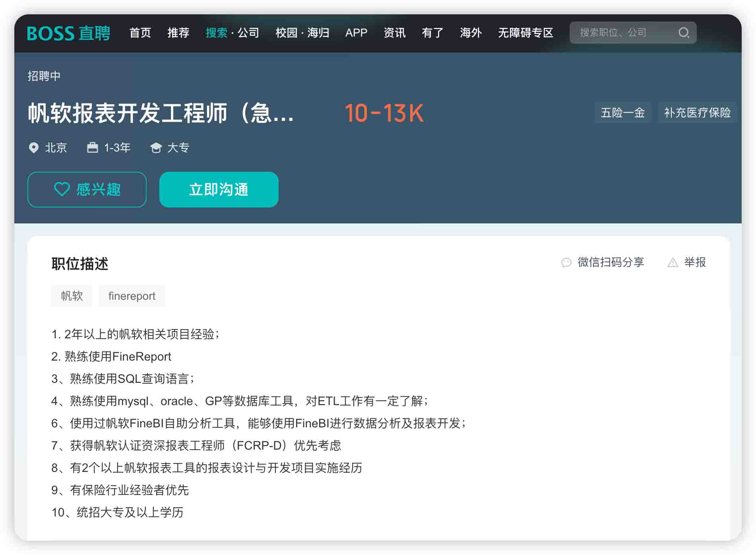Open the 首页 nav item

140,33
